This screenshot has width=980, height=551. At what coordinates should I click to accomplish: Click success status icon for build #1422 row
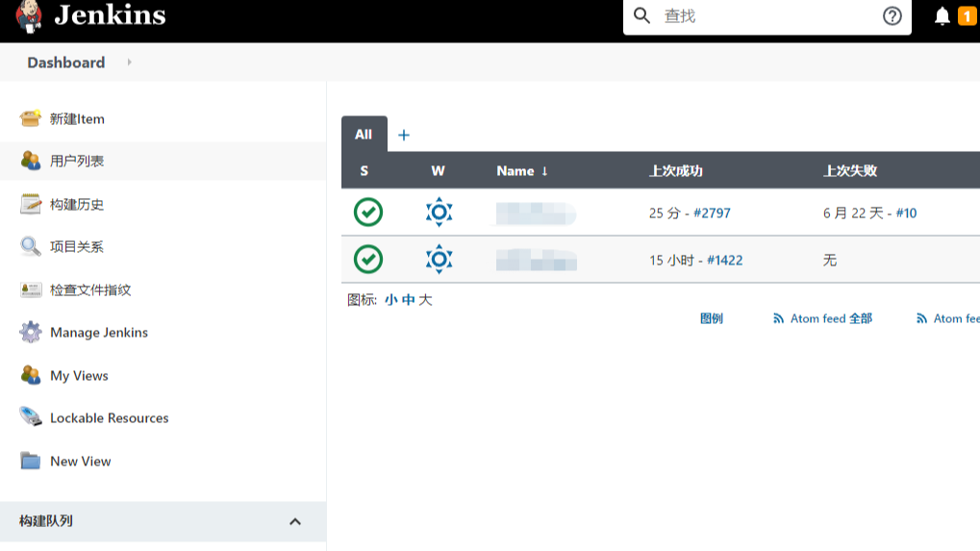[368, 260]
